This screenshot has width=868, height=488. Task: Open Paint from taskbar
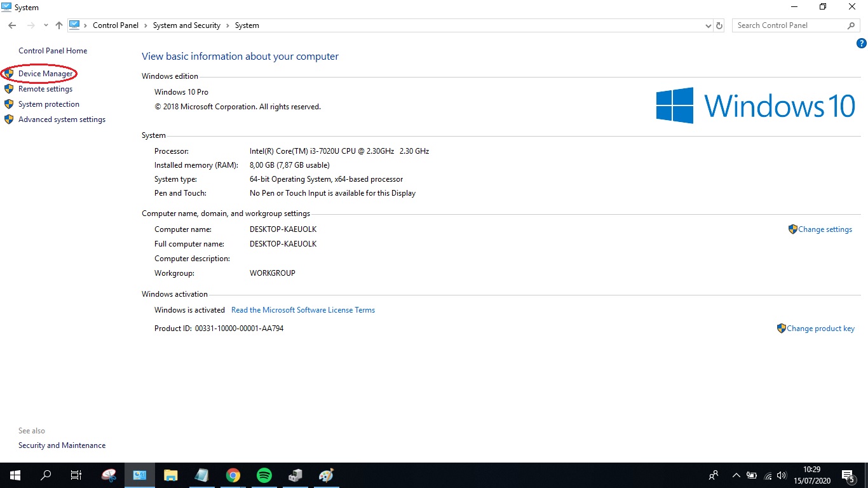pos(326,475)
